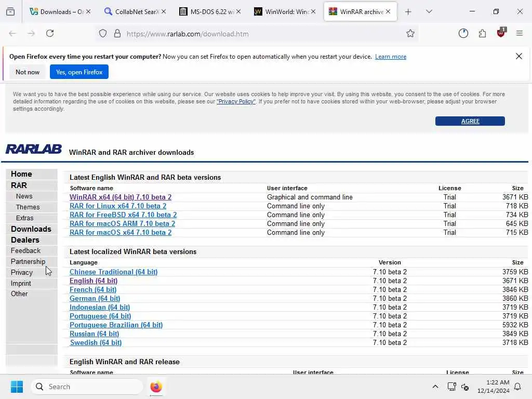Show site security info via the padlock icon

(117, 33)
